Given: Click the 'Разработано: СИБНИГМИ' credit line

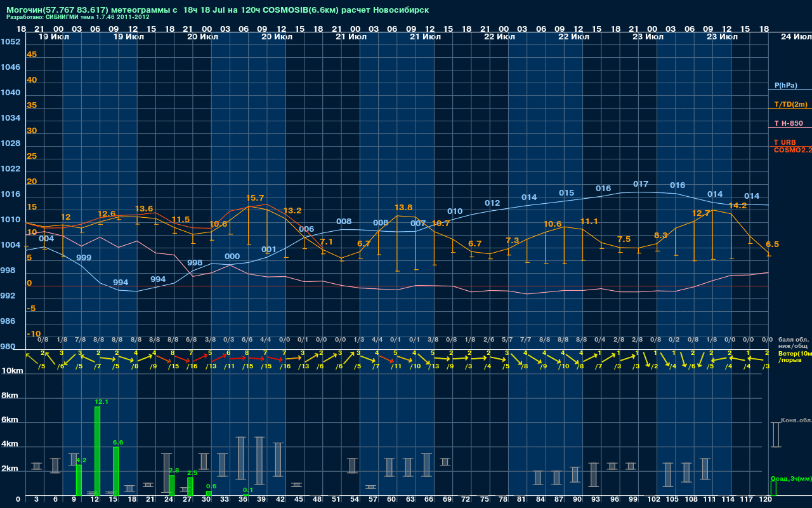Looking at the screenshot, I should tap(77, 17).
